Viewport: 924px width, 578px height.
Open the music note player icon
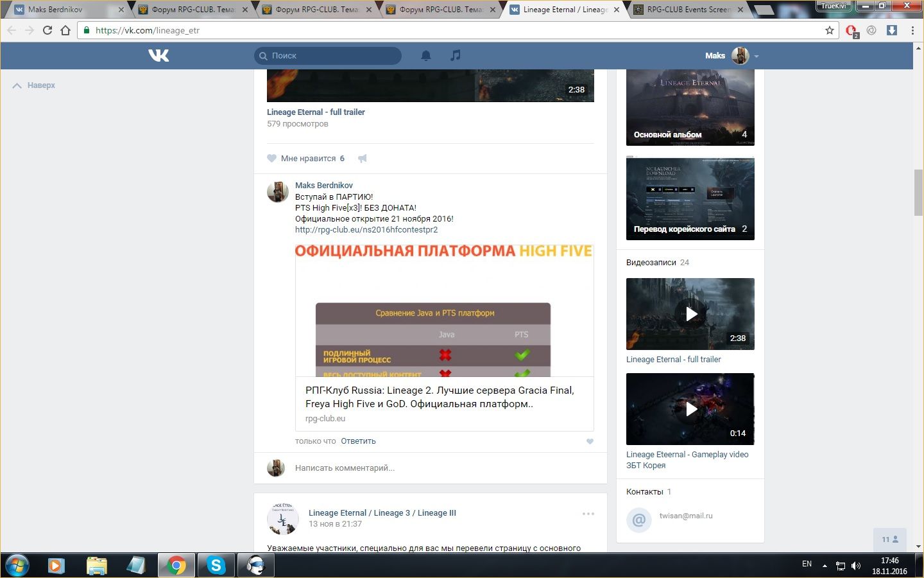[456, 56]
